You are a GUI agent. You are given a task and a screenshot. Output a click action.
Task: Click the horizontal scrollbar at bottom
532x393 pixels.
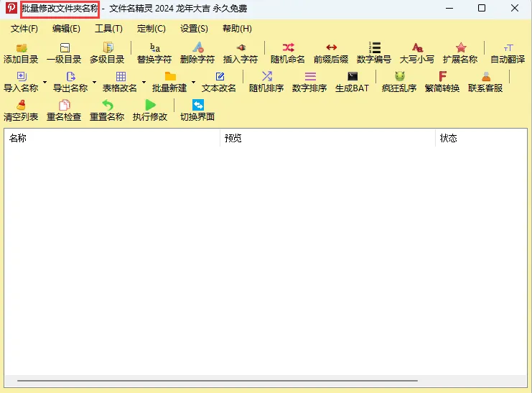[x=217, y=380]
